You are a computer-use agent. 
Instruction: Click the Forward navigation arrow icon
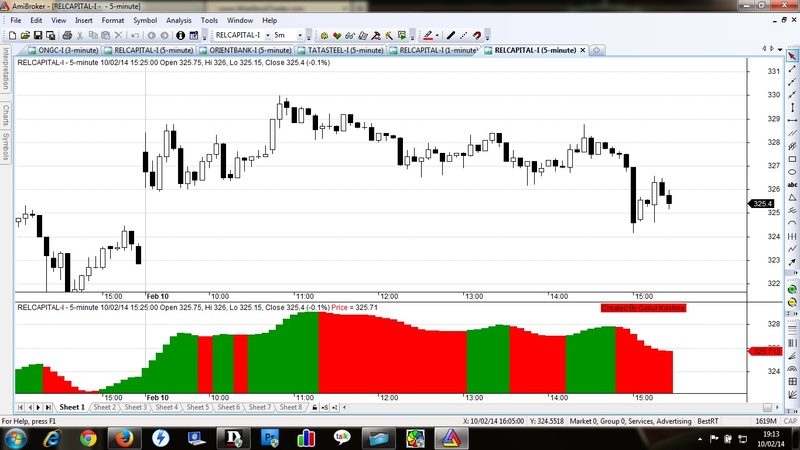(164, 35)
